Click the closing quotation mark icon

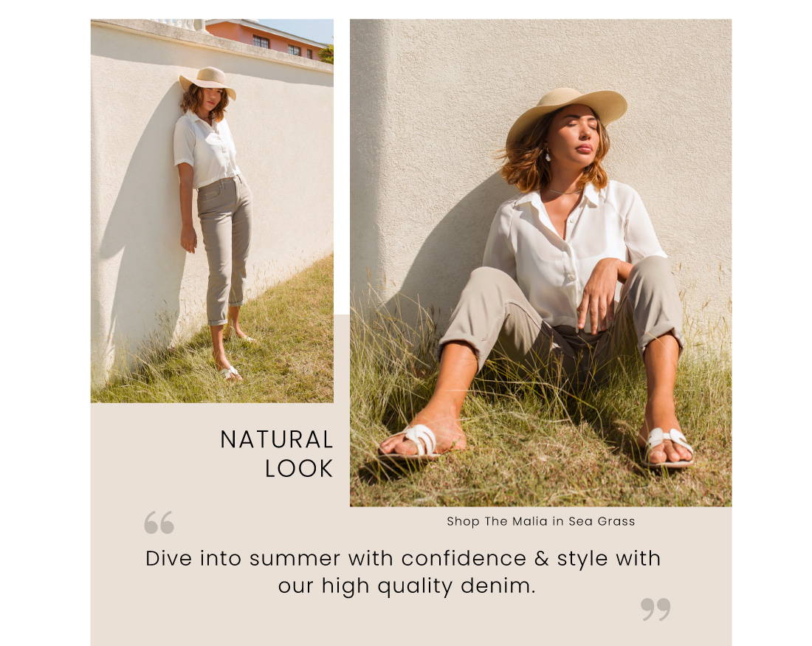656,609
